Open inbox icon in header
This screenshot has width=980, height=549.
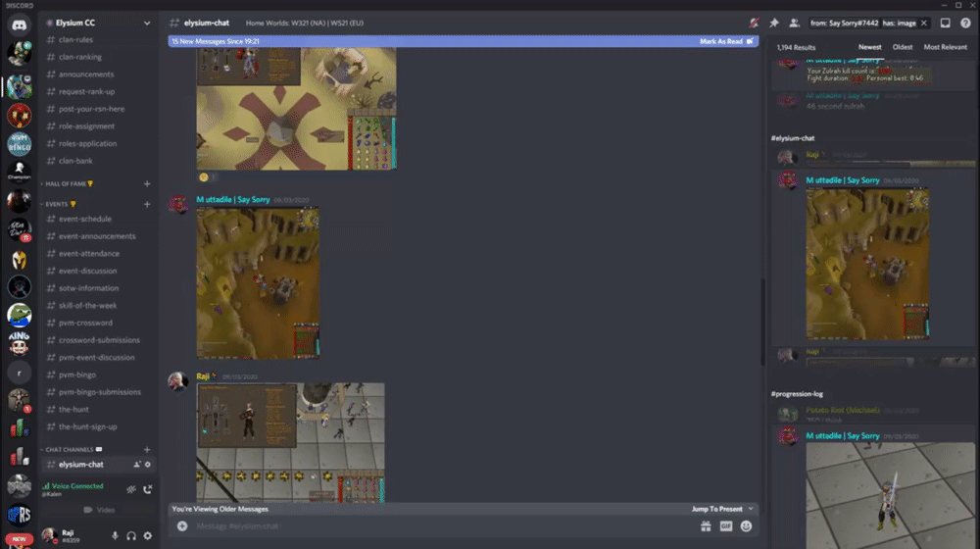coord(945,24)
